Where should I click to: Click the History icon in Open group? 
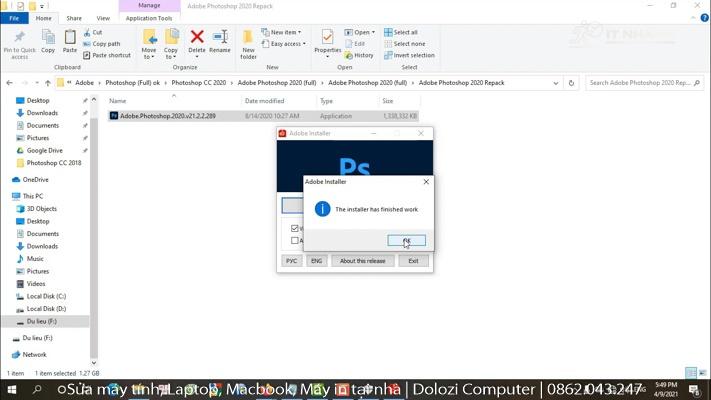point(359,55)
